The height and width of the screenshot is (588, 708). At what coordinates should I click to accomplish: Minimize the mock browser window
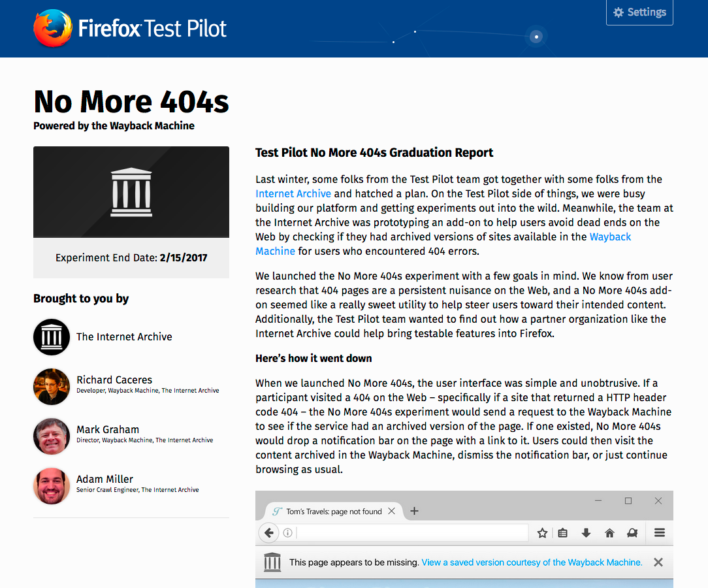click(598, 500)
